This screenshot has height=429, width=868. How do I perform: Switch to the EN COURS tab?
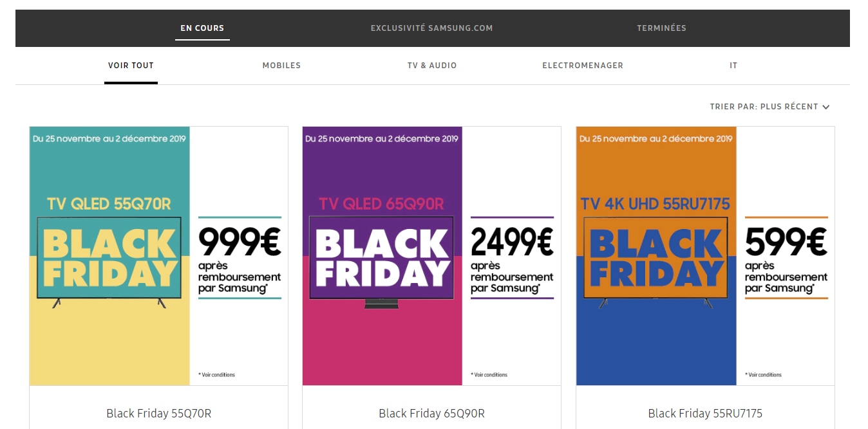202,28
